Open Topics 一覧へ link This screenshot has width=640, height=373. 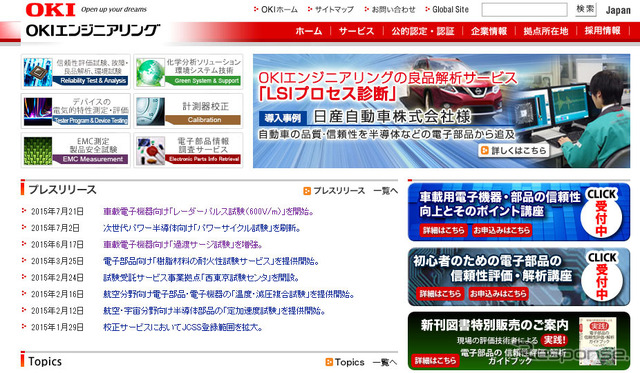tap(366, 362)
